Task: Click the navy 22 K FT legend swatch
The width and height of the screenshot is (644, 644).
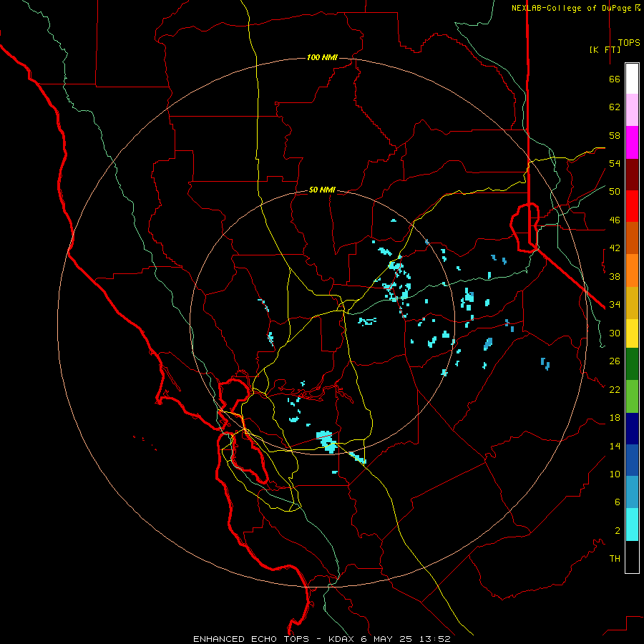Action: (x=632, y=429)
